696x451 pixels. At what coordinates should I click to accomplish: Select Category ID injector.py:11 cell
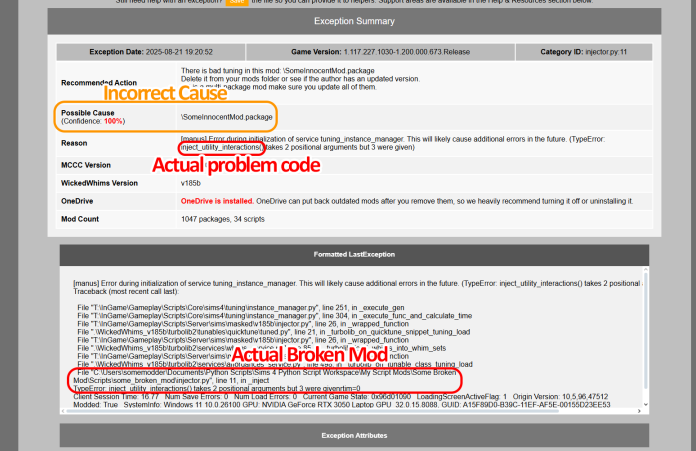tap(584, 52)
